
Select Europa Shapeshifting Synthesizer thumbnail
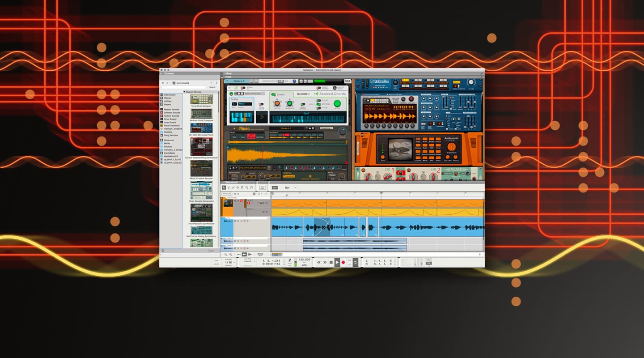click(x=201, y=146)
